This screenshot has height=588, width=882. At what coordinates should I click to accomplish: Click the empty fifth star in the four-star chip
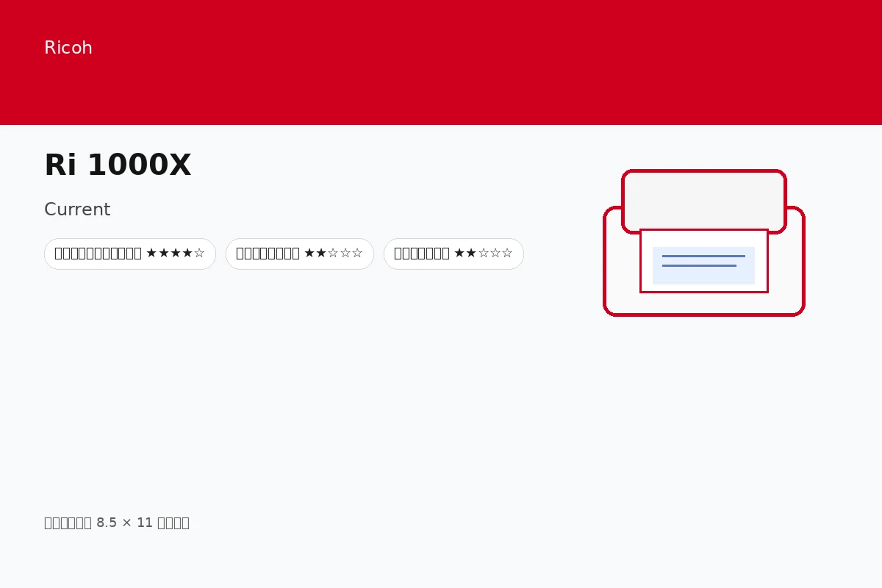tap(199, 254)
